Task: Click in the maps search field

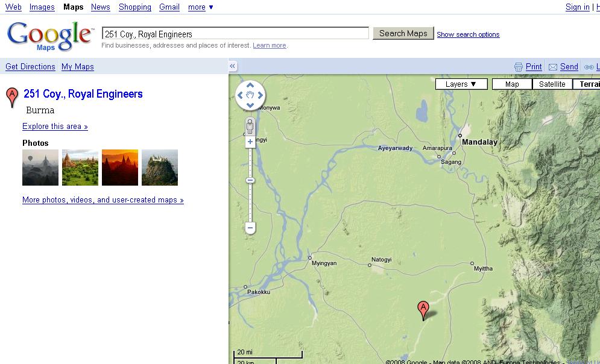Action: click(235, 33)
